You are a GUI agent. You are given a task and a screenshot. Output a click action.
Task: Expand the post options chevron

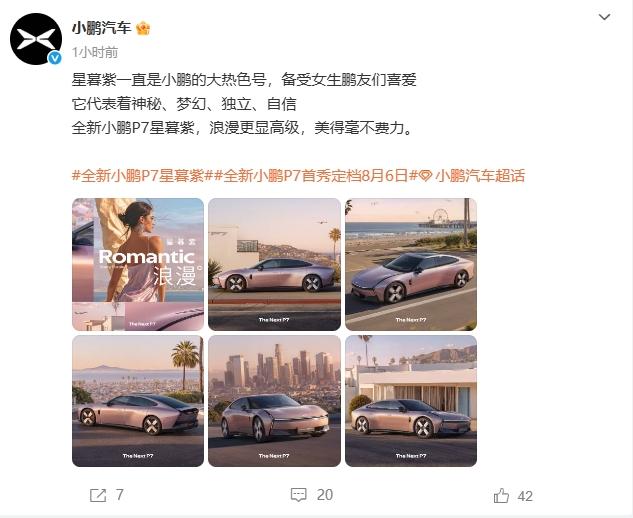coord(604,17)
